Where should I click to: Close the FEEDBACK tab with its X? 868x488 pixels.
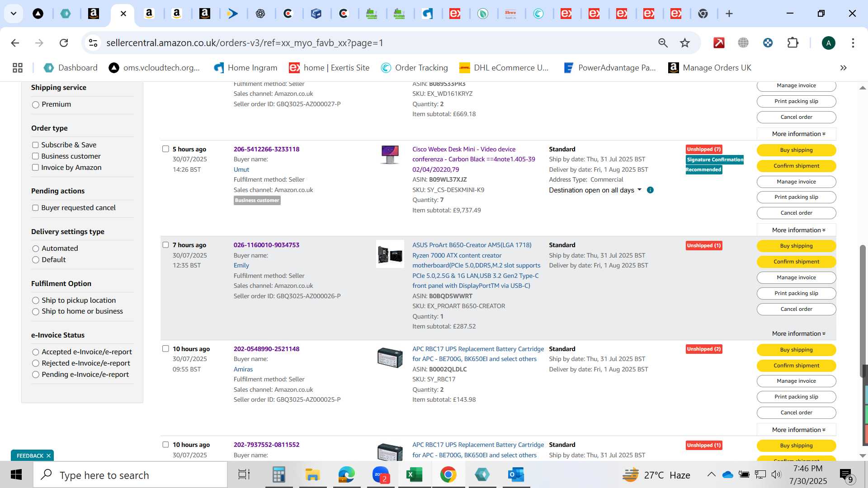tap(48, 455)
